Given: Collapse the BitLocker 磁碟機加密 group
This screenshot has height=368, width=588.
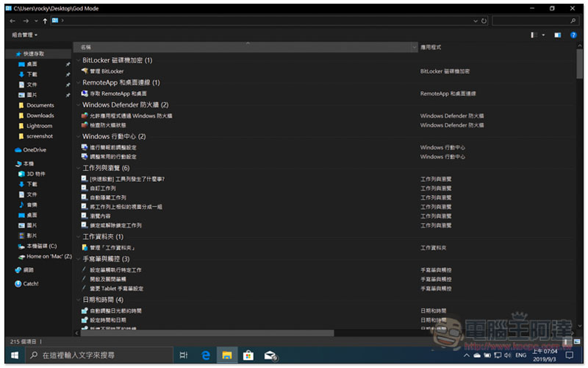Looking at the screenshot, I should 78,60.
